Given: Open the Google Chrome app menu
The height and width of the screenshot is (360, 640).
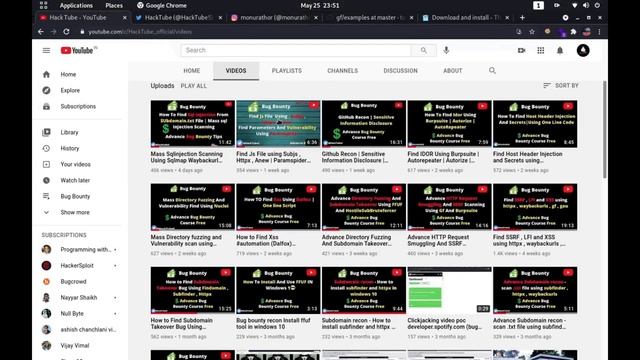Looking at the screenshot, I should tap(162, 5).
